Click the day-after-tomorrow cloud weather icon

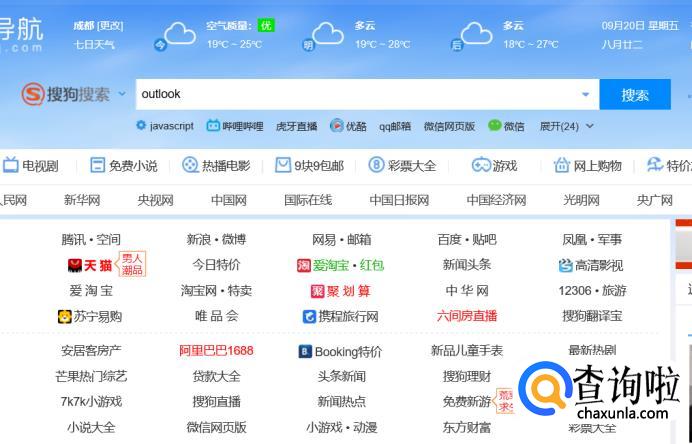coord(476,34)
